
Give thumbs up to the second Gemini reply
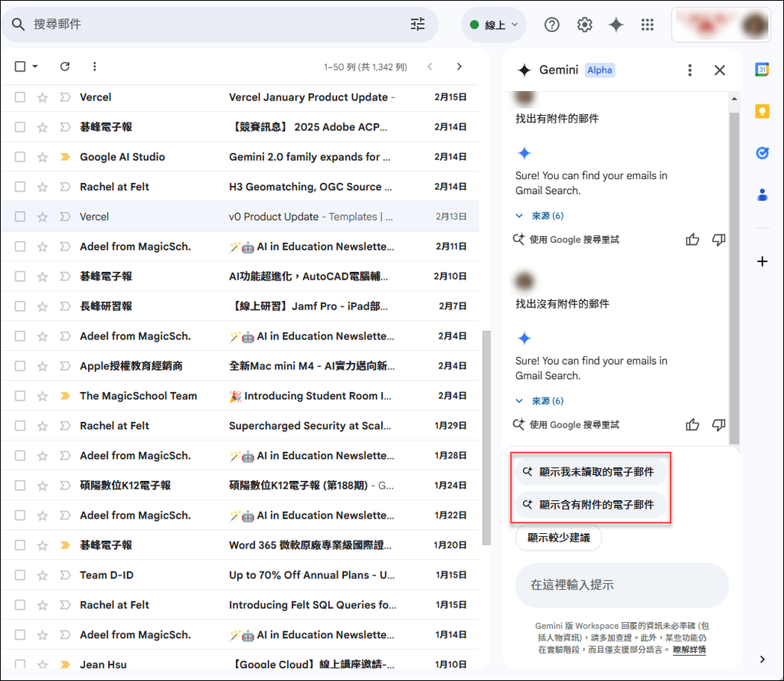click(692, 425)
